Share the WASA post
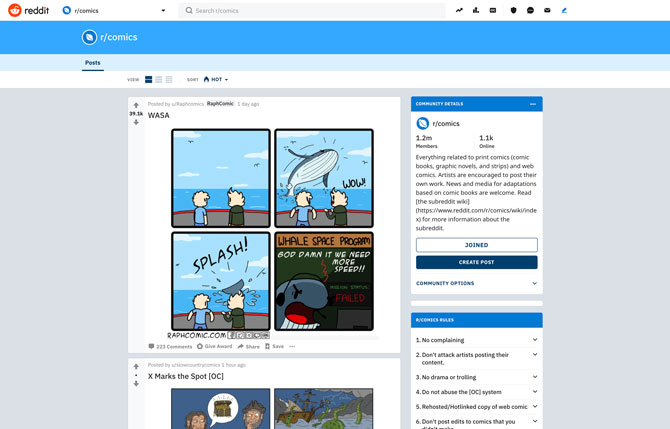 [x=249, y=347]
